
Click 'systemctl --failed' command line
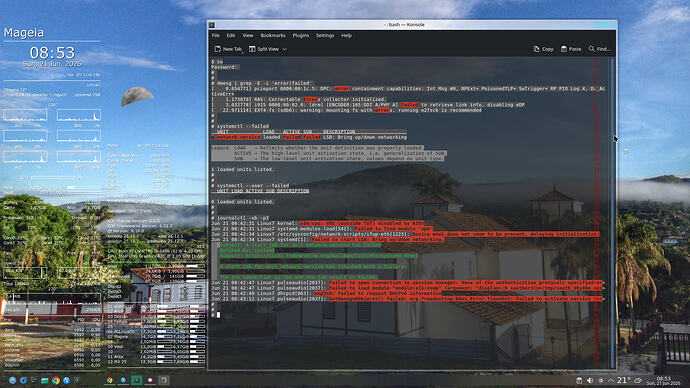[240, 126]
